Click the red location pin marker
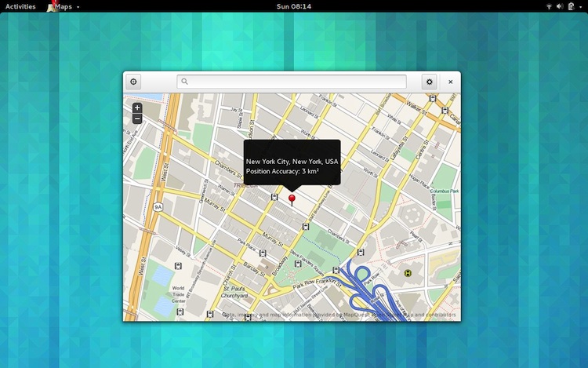Screen dimensions: 588x368 point(292,199)
